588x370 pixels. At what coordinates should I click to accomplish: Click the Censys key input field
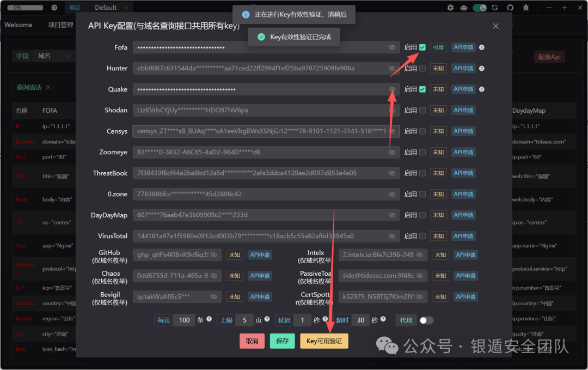coord(266,131)
